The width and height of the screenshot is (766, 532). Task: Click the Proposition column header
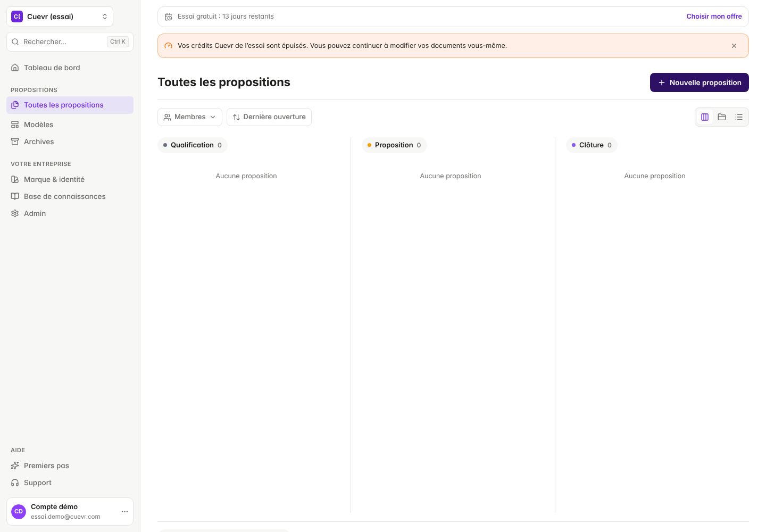(394, 145)
